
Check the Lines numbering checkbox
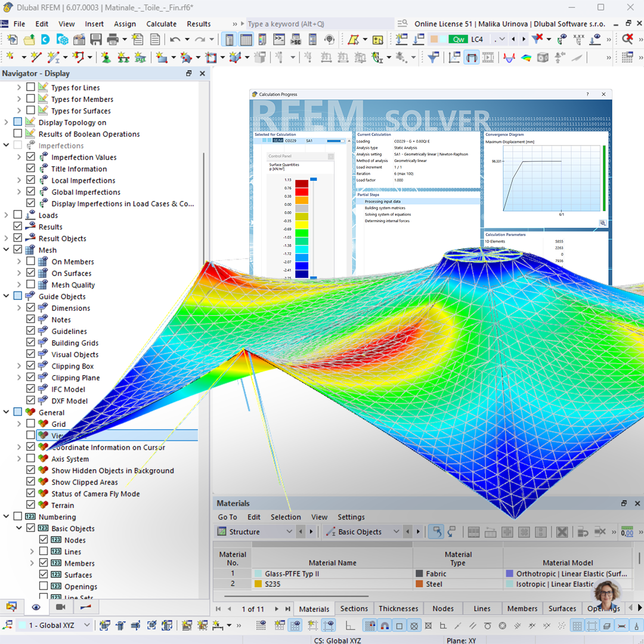click(x=44, y=551)
